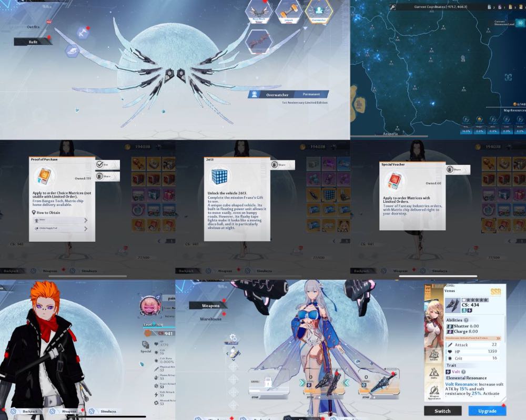Open the Preset gear icon
The image size is (526, 420).
click(233, 338)
